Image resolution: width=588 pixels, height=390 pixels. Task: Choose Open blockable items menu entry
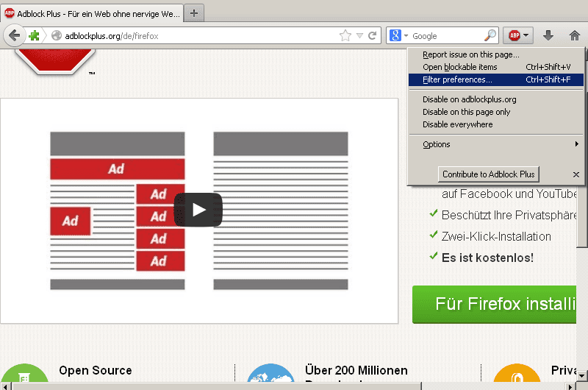click(495, 67)
